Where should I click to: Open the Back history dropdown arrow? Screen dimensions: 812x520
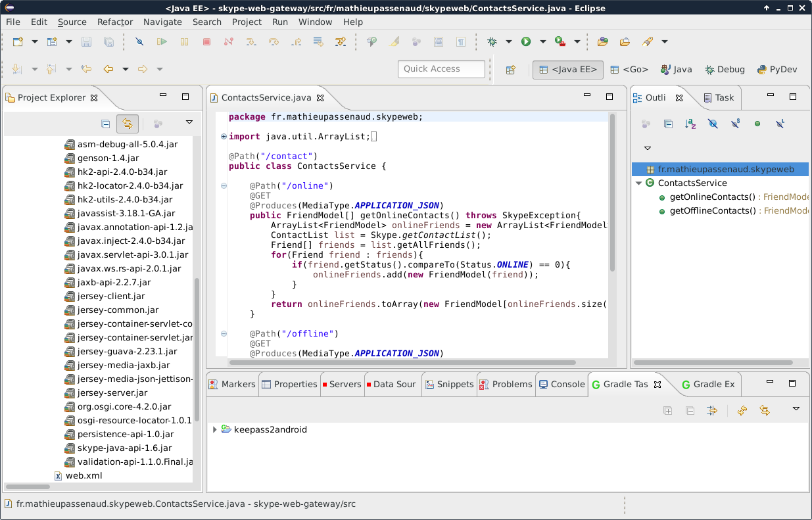tap(125, 69)
